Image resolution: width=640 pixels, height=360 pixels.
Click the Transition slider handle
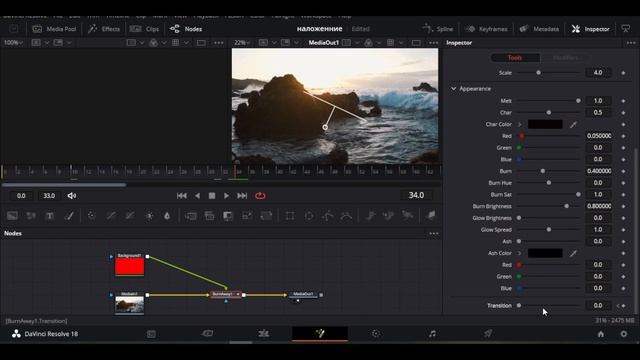[x=519, y=306]
